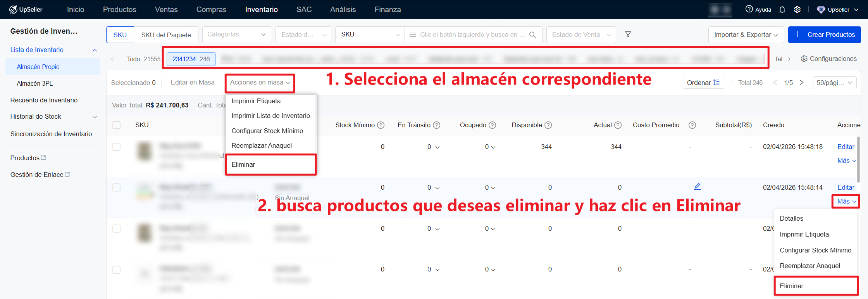Open Importar & Exportar dropdown
The width and height of the screenshot is (868, 299).
746,35
